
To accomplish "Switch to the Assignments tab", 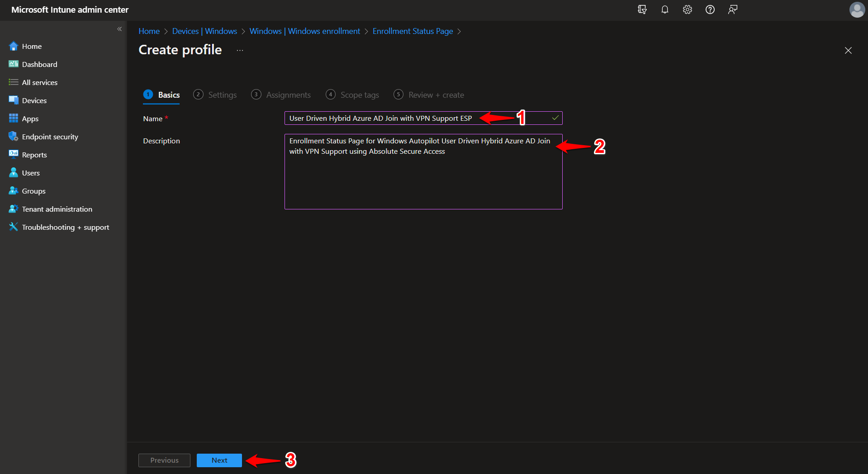I will [288, 95].
